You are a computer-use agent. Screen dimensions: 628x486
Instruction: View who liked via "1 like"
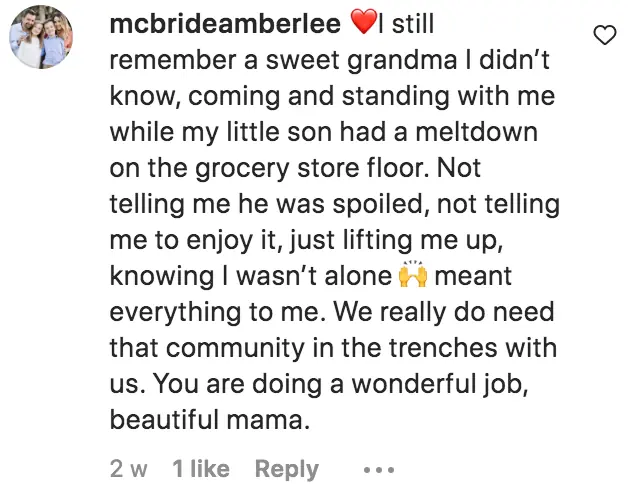click(x=201, y=469)
